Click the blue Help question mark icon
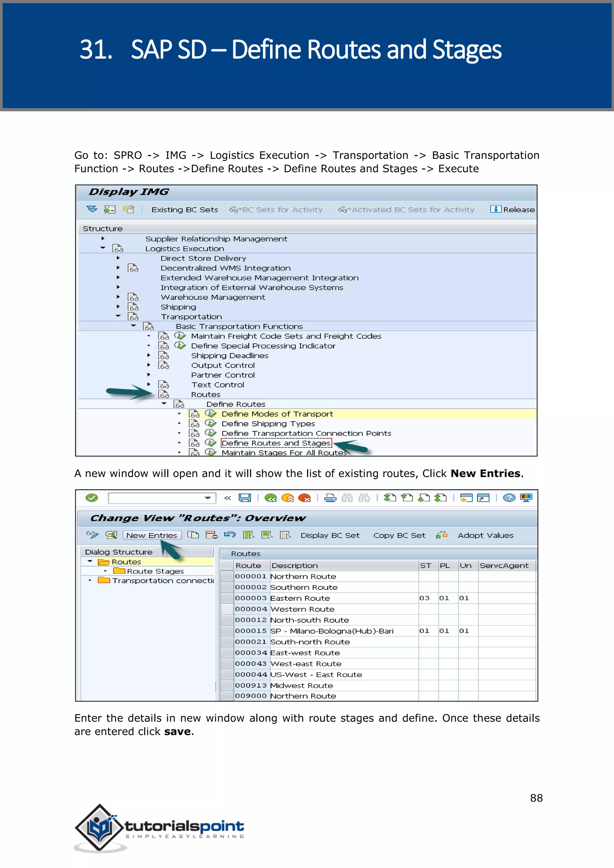 point(509,498)
